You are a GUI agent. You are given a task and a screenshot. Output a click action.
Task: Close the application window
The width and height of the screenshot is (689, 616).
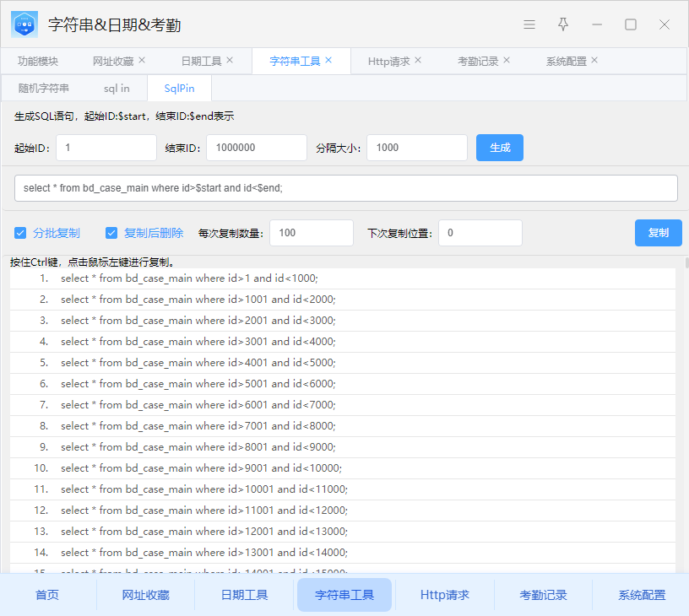[665, 24]
